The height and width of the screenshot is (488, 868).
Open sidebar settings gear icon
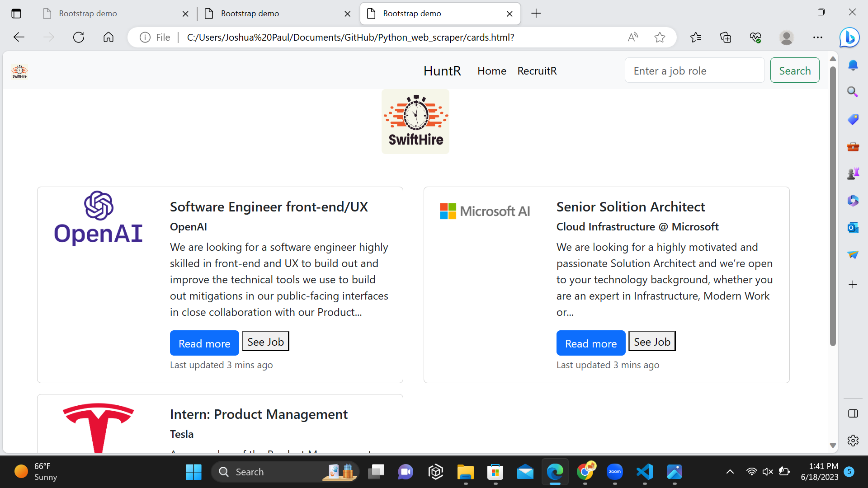coord(853,440)
